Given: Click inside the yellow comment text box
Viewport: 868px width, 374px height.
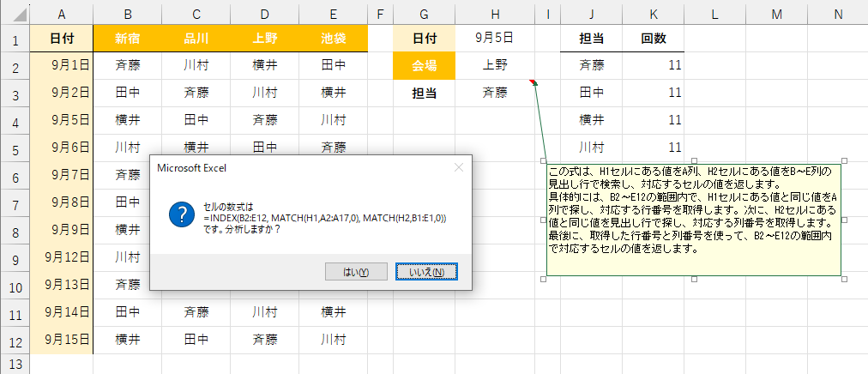Looking at the screenshot, I should (x=694, y=220).
